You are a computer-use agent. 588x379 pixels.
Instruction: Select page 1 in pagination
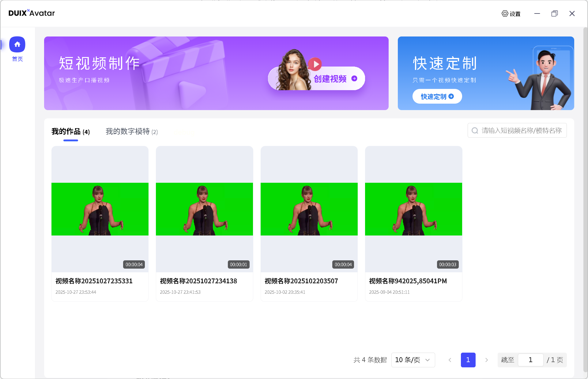[x=468, y=360]
